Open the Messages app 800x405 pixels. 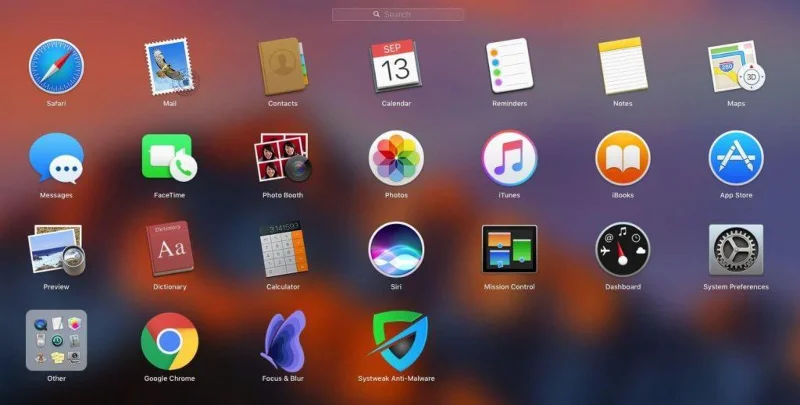point(56,158)
